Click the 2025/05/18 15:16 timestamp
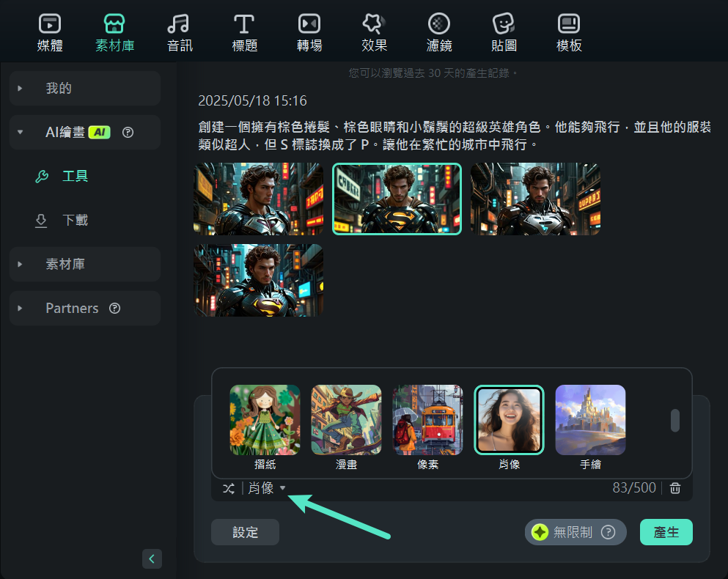Screen dimensions: 728x579 pos(253,100)
